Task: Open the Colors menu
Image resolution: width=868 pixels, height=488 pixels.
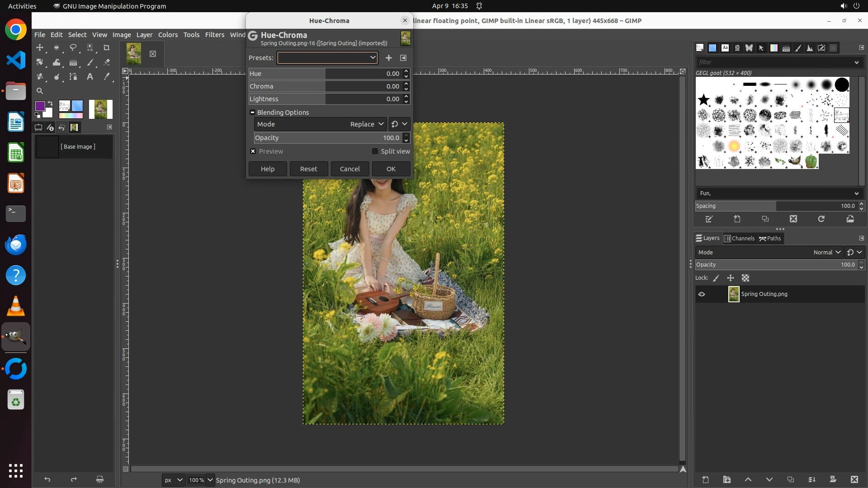Action: tap(168, 35)
